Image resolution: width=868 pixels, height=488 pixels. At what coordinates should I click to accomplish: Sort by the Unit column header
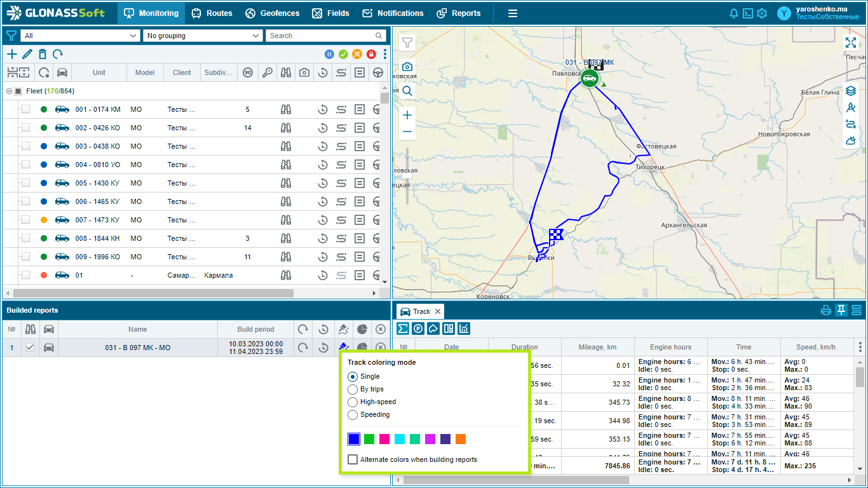click(99, 72)
